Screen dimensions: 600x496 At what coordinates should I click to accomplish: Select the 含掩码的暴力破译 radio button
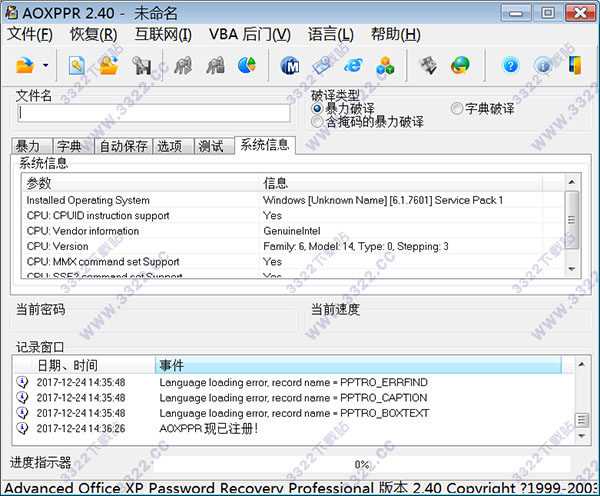(317, 122)
